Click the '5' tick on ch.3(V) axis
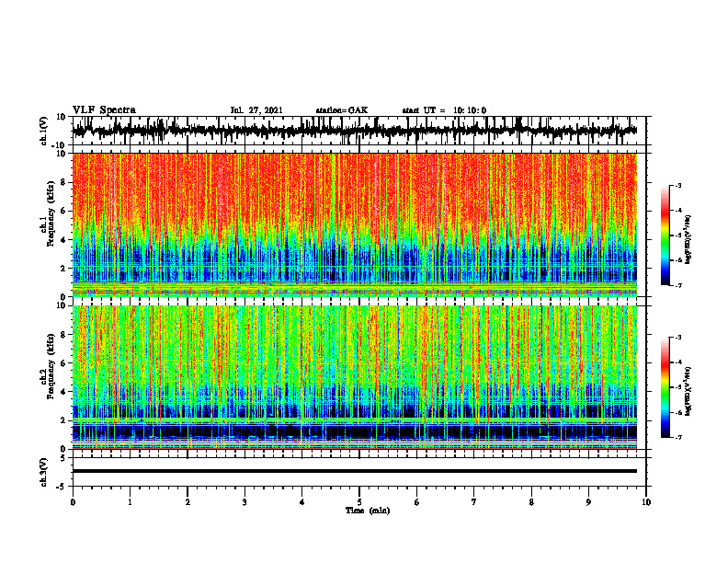 (x=63, y=458)
